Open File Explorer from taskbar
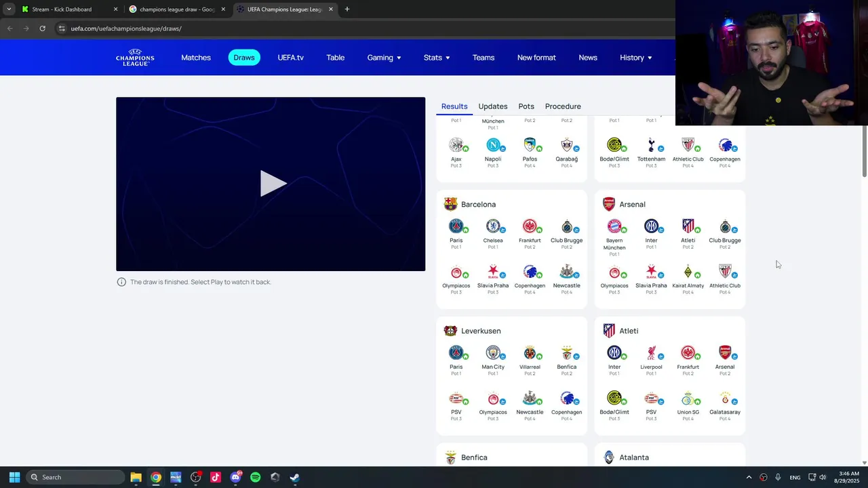The height and width of the screenshot is (488, 868). [x=136, y=477]
